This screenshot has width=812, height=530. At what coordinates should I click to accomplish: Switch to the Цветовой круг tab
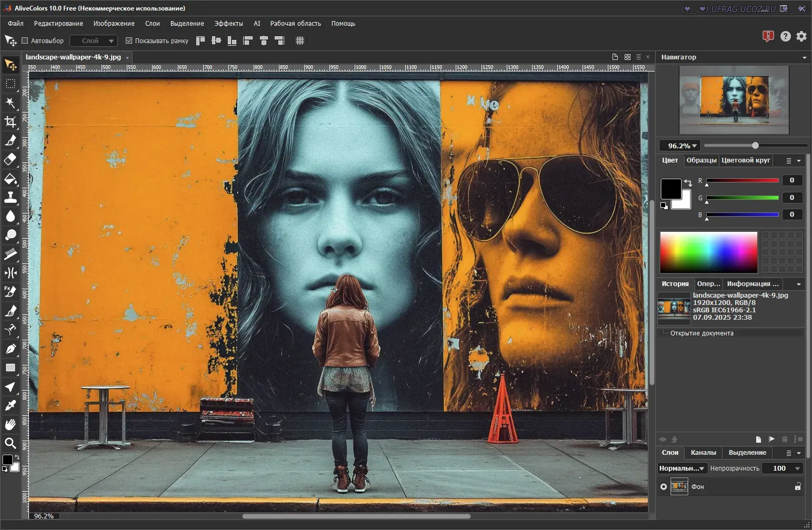[x=746, y=160]
